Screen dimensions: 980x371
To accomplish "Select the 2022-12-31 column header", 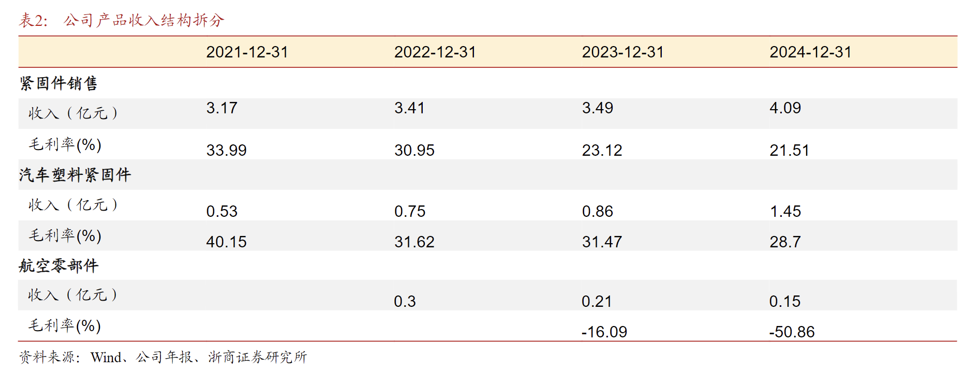I will [x=435, y=52].
